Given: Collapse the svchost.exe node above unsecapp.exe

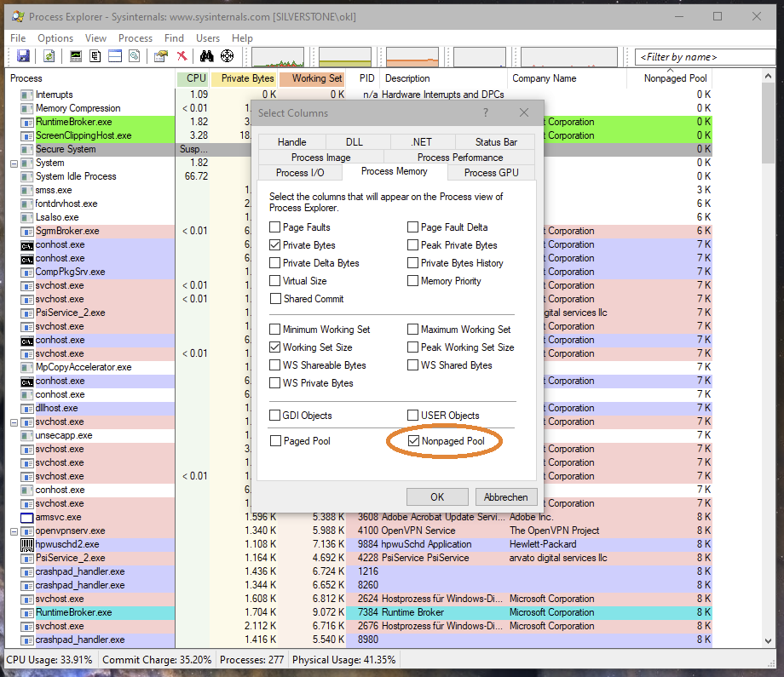Looking at the screenshot, I should (x=14, y=422).
